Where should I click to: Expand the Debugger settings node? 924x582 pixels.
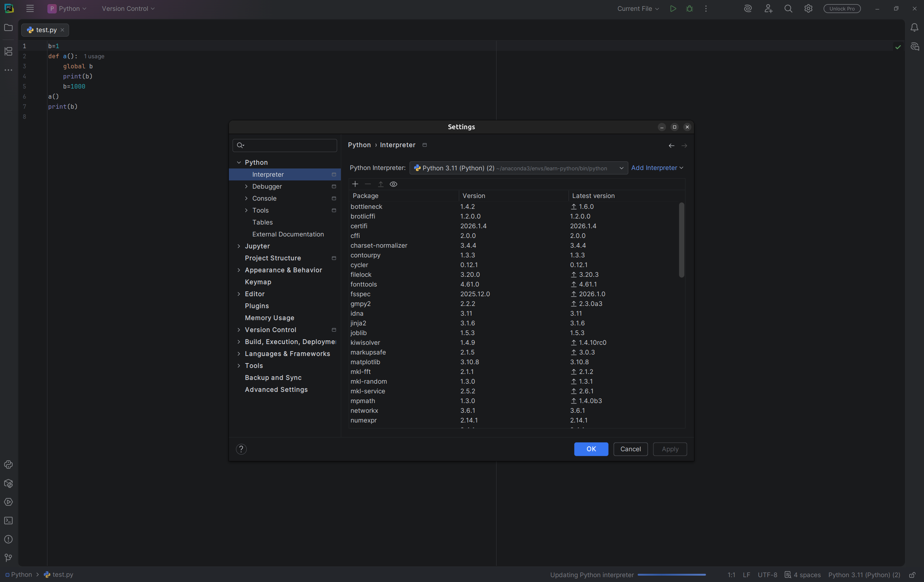pyautogui.click(x=246, y=186)
